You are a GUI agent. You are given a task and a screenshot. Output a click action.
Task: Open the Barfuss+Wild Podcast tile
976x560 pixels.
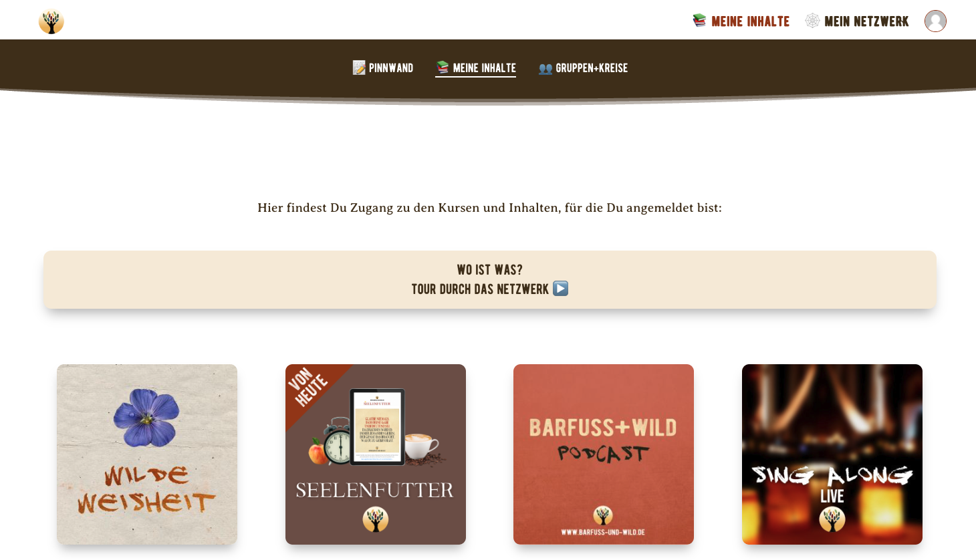(x=604, y=454)
